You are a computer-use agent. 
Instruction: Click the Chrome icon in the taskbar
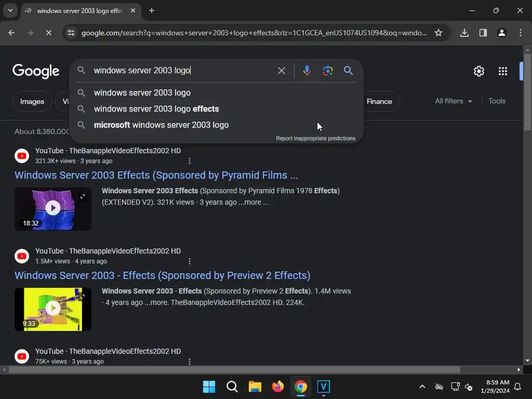click(x=301, y=387)
